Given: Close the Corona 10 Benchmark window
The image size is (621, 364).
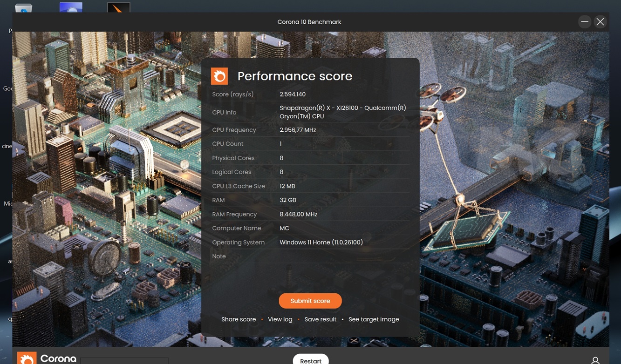Looking at the screenshot, I should 600,22.
